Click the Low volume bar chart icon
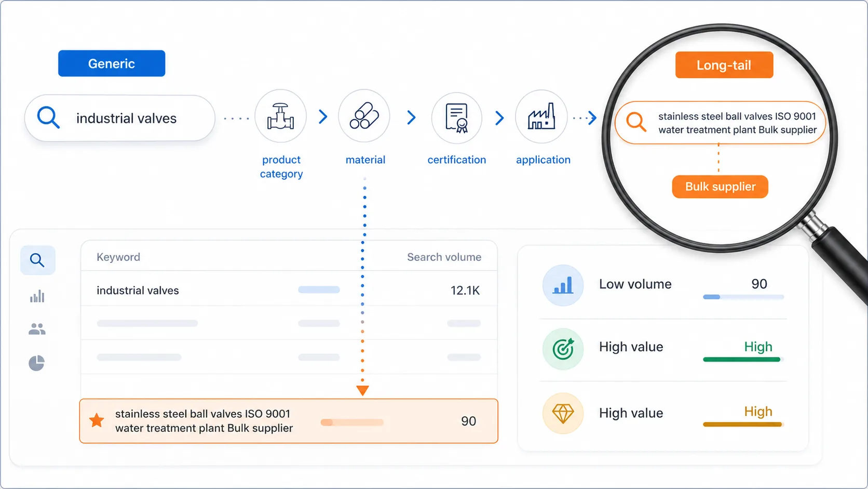Image resolution: width=868 pixels, height=489 pixels. pos(563,285)
